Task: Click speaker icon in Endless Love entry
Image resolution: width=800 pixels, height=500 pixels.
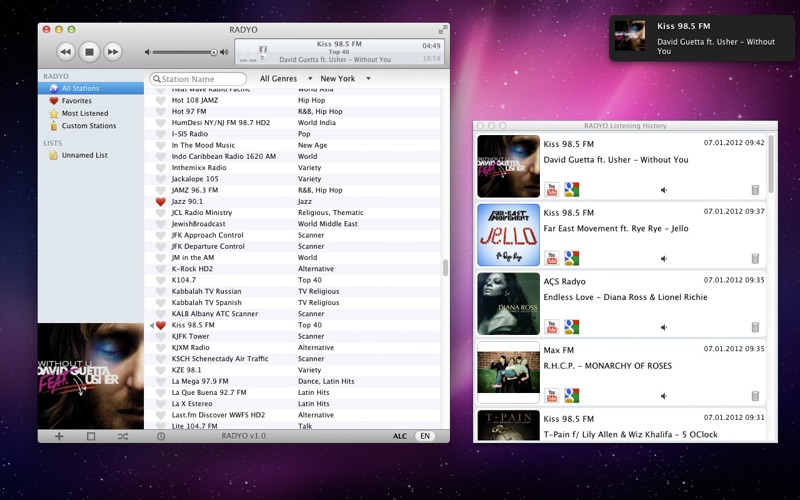Action: (663, 328)
